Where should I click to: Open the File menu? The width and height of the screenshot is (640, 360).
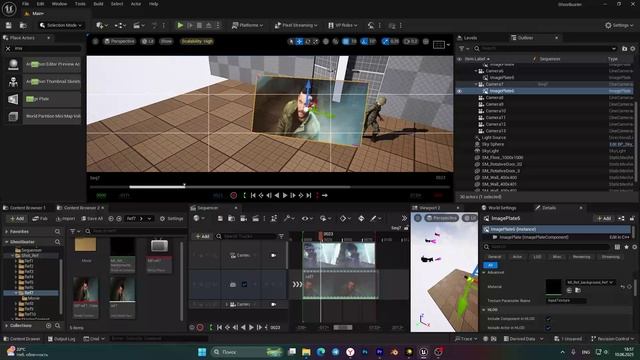(x=25, y=4)
